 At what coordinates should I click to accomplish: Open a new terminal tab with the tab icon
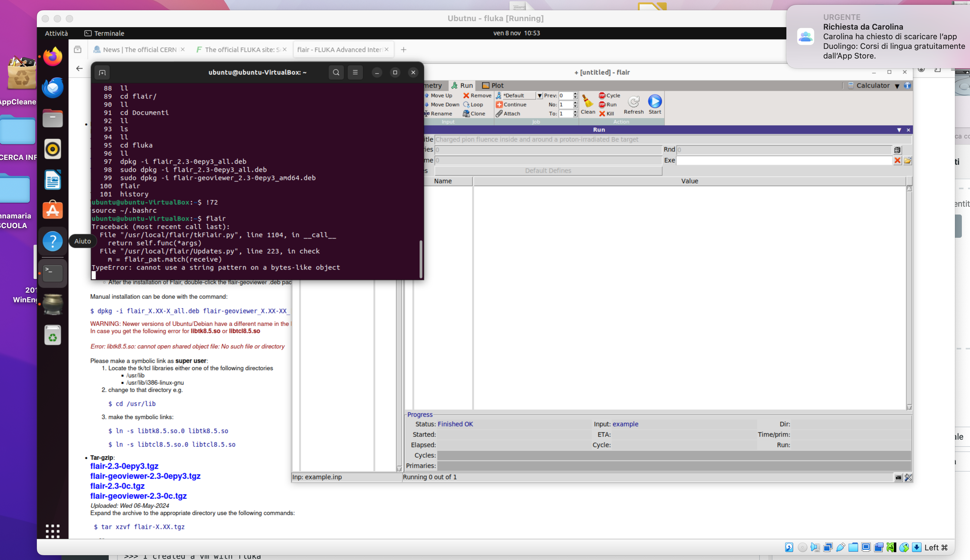click(102, 72)
